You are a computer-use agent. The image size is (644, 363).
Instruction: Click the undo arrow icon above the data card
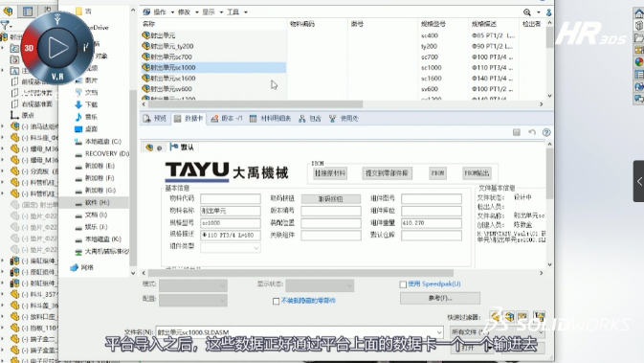click(x=532, y=132)
